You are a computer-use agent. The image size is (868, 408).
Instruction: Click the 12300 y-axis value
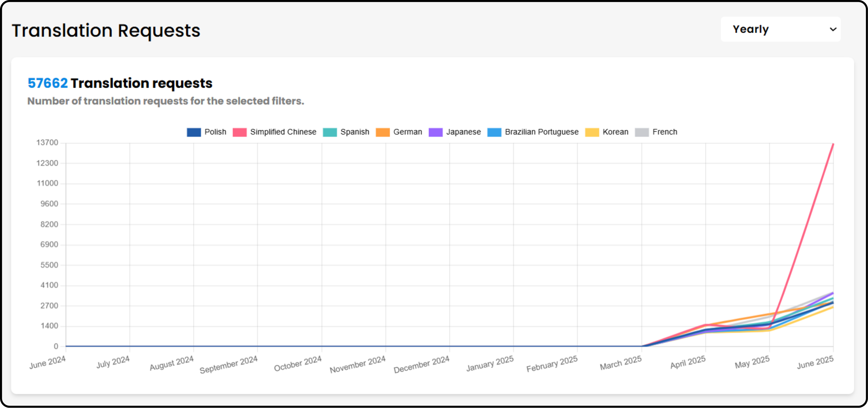click(x=47, y=163)
